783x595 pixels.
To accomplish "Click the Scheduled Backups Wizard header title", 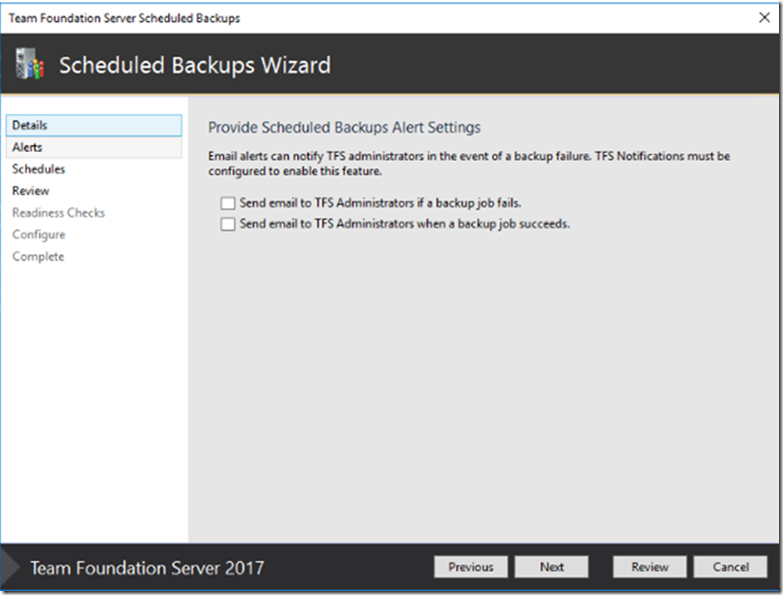I will (x=194, y=66).
